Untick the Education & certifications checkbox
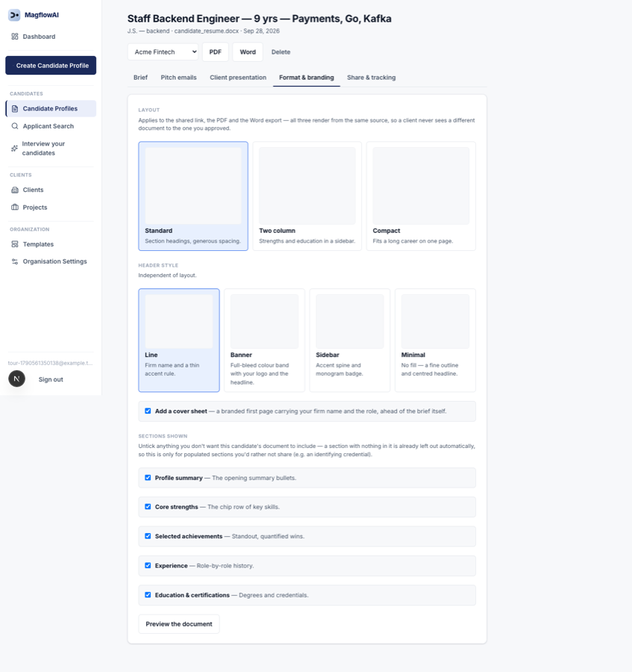This screenshot has height=672, width=632. tap(148, 595)
